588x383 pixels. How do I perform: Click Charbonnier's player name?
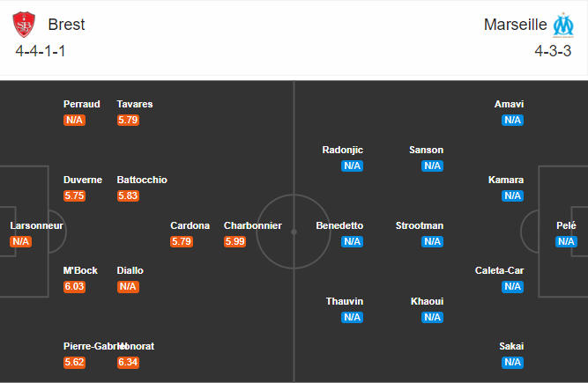[253, 225]
